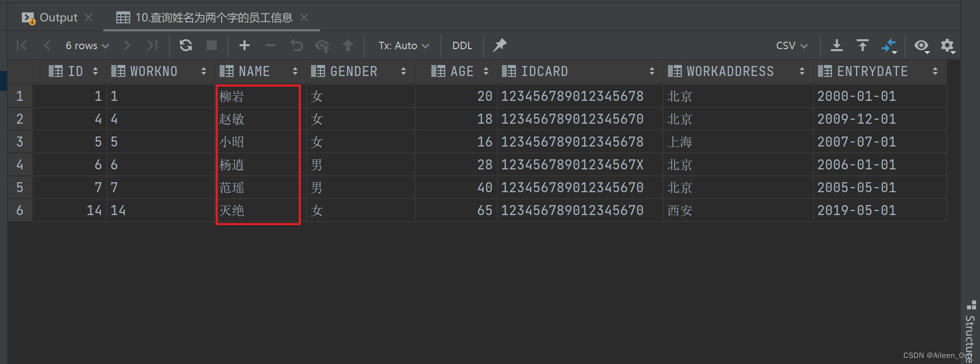
Task: Select the entry date cell 2019-05-01
Action: click(879, 211)
